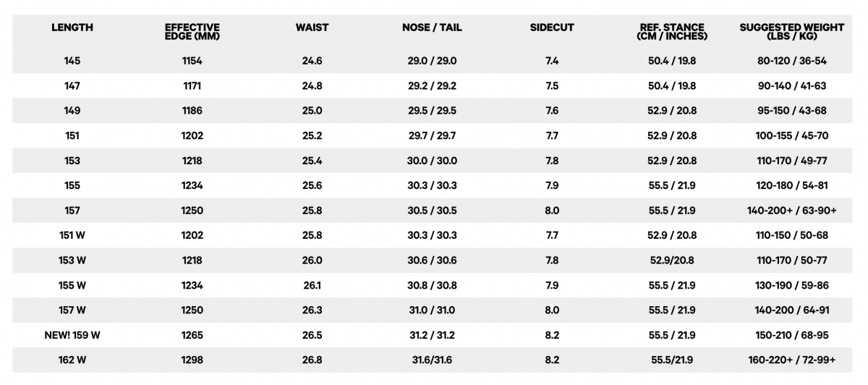
Task: Click suggested weight 80-120 / 36-54
Action: point(792,62)
